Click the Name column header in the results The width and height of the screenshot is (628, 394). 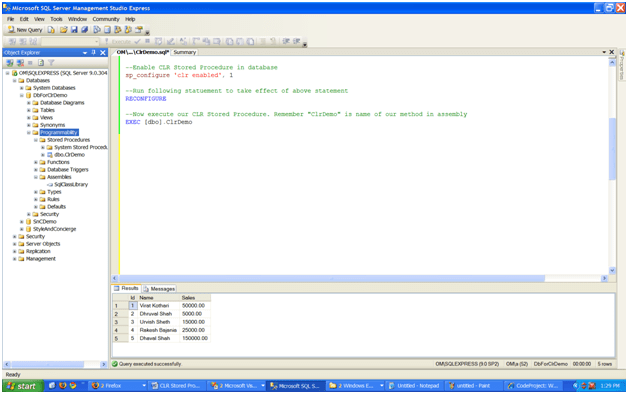coord(159,298)
